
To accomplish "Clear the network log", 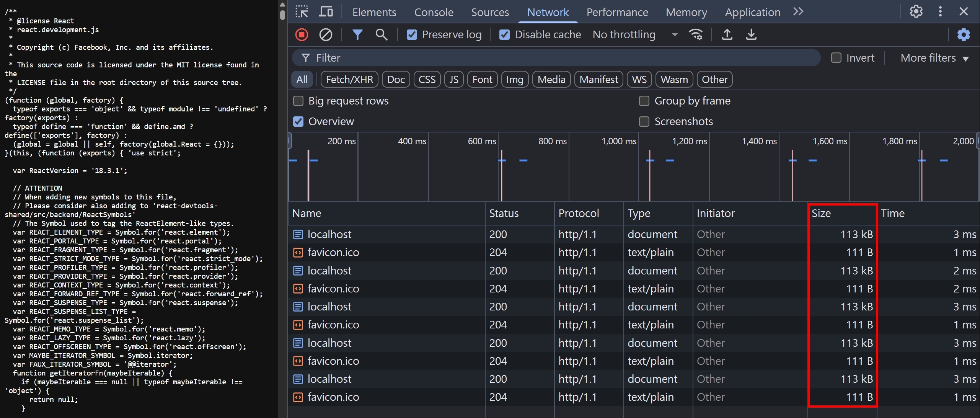I will pyautogui.click(x=326, y=35).
